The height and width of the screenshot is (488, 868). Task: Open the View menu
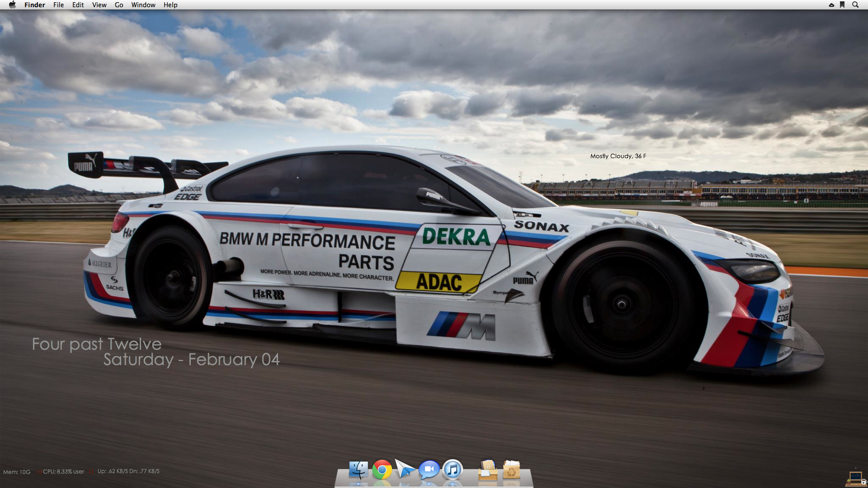pyautogui.click(x=99, y=5)
